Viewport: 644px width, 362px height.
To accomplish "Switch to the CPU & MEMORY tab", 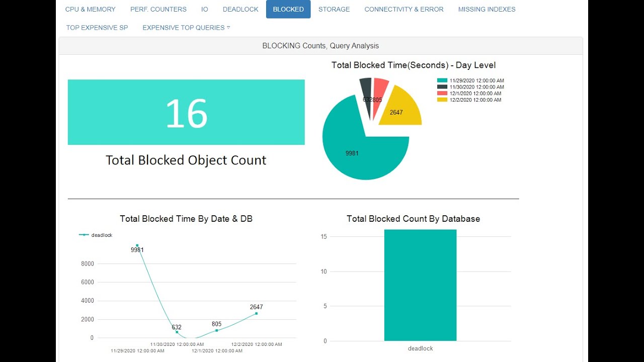I will (91, 9).
